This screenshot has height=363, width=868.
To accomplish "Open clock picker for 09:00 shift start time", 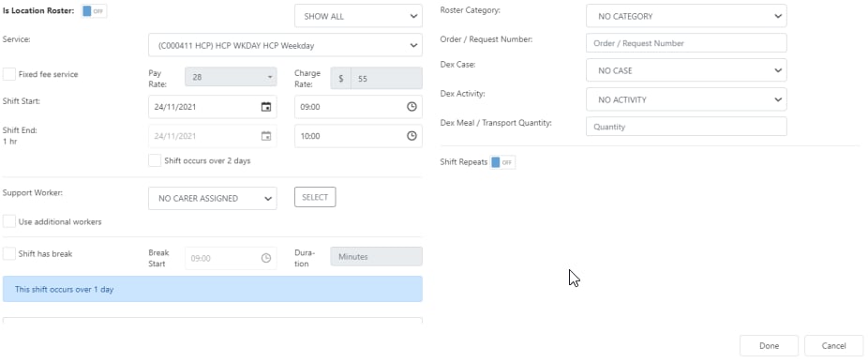I will (x=412, y=107).
